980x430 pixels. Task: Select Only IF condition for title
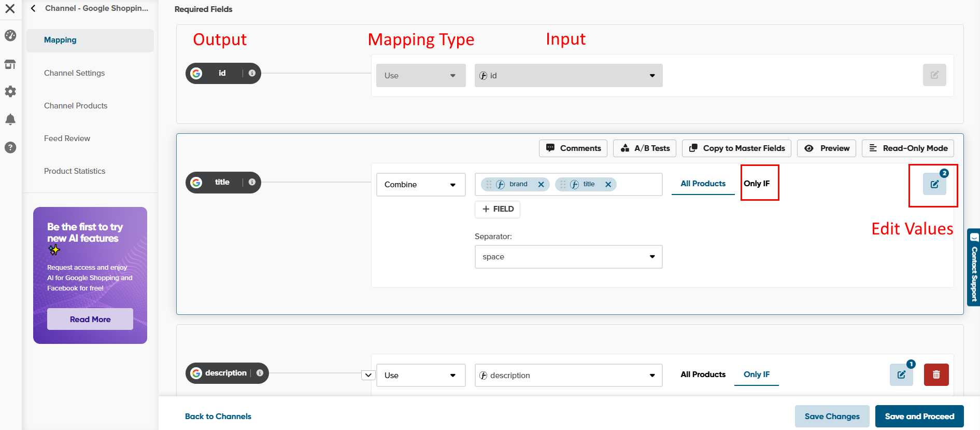point(757,184)
